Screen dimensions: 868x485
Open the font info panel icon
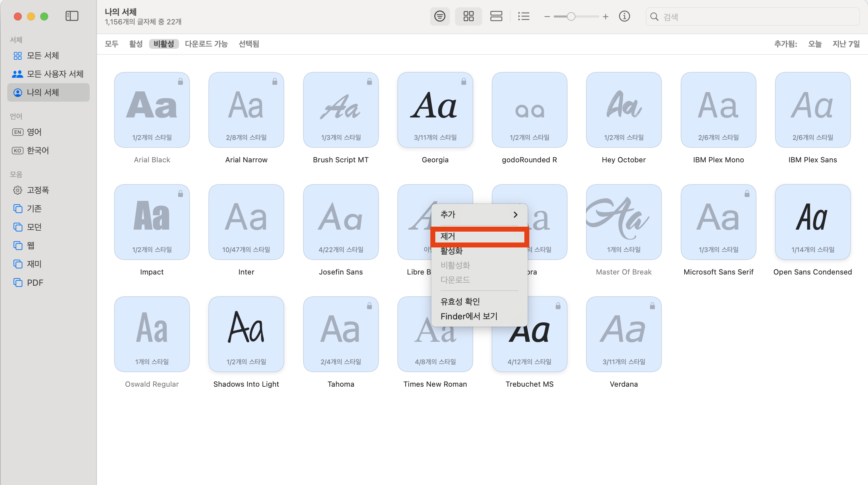click(624, 16)
